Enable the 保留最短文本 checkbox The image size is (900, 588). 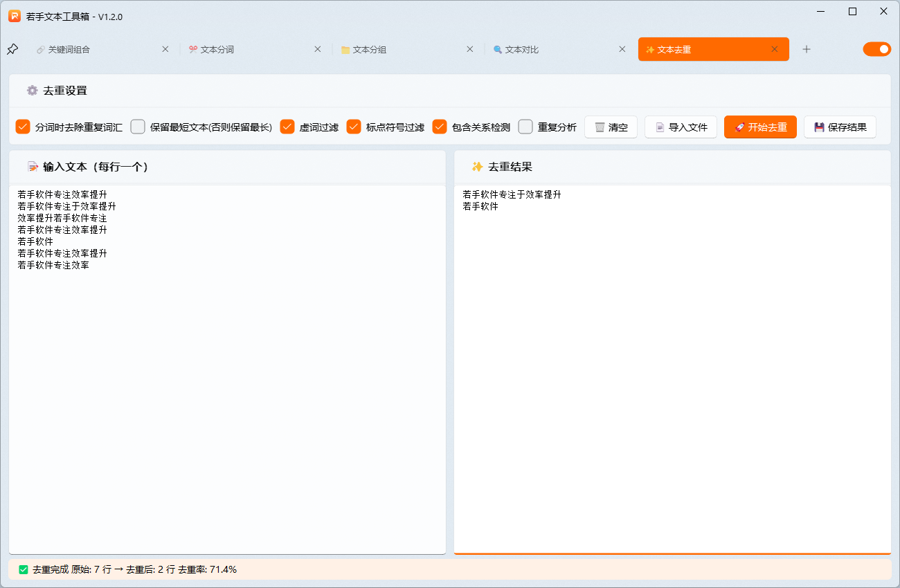tap(138, 127)
